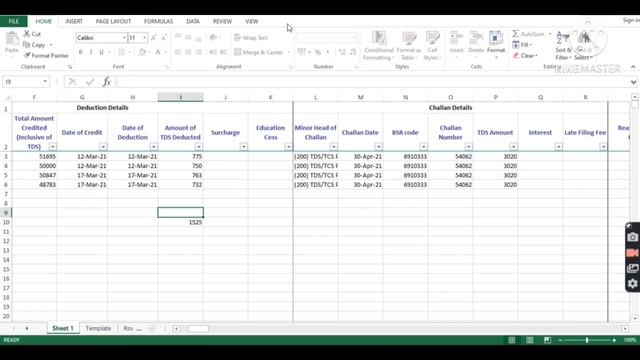Open filter dropdown for BSR code
This screenshot has height=360, width=640.
click(x=423, y=147)
